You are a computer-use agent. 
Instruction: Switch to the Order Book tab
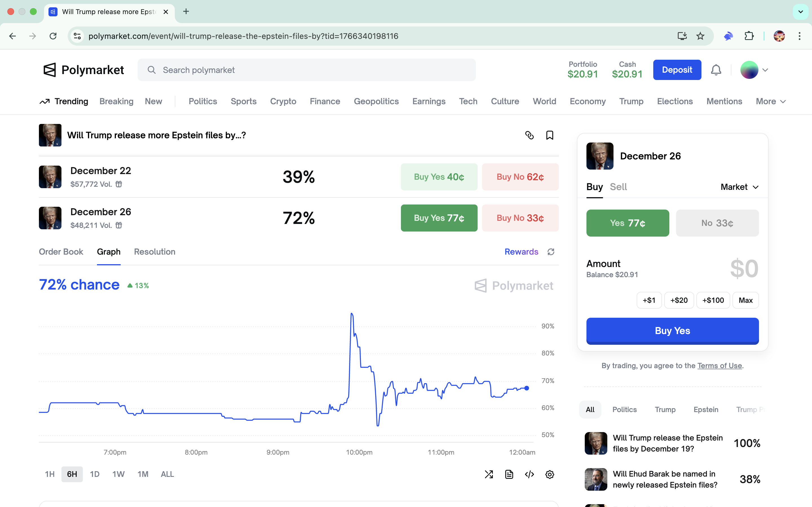click(x=61, y=252)
